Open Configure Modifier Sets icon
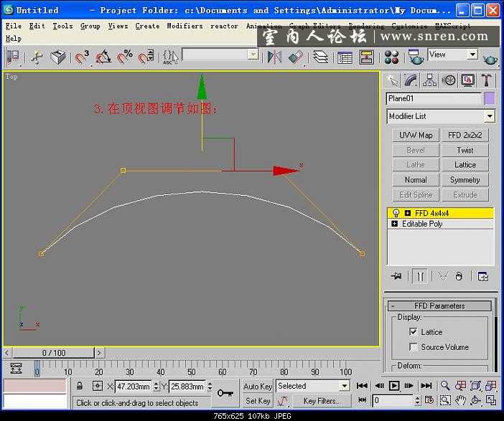This screenshot has height=421, width=504. click(x=482, y=276)
